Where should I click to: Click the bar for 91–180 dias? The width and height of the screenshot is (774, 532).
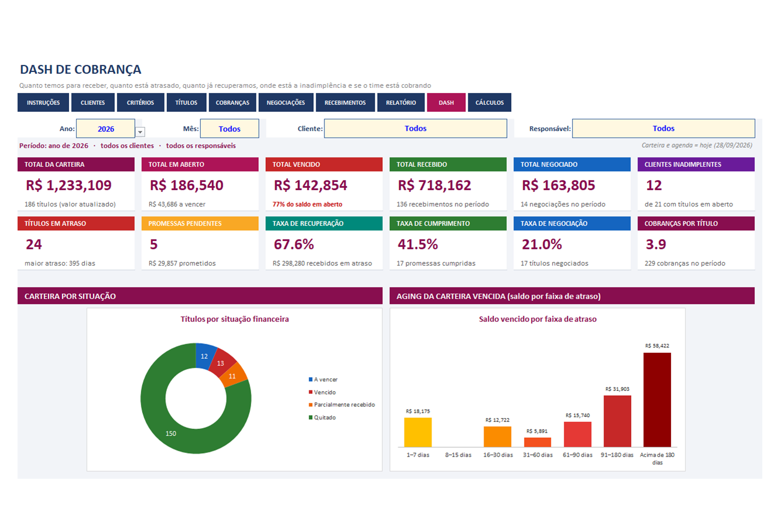[617, 421]
